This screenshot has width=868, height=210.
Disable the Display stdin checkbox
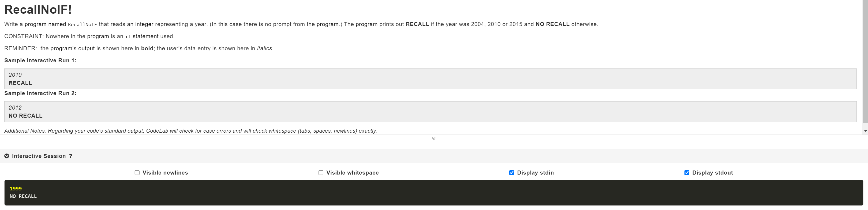[512, 172]
